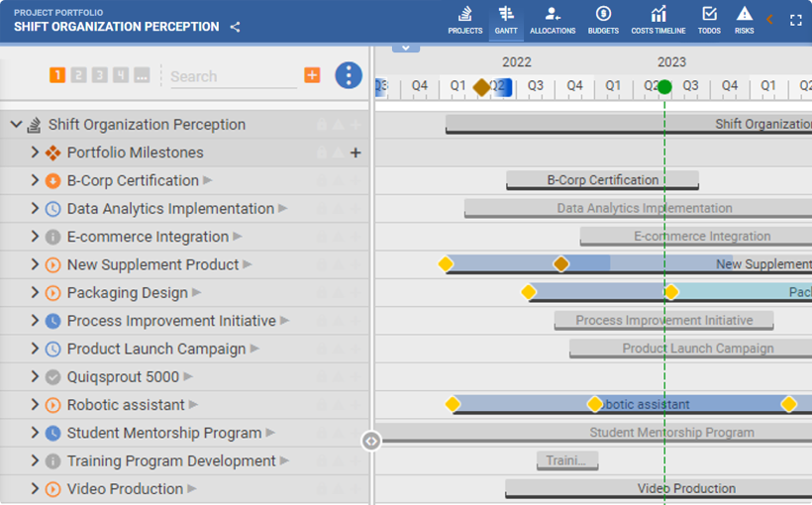Click into the Search field
The width and height of the screenshot is (812, 505).
(234, 76)
